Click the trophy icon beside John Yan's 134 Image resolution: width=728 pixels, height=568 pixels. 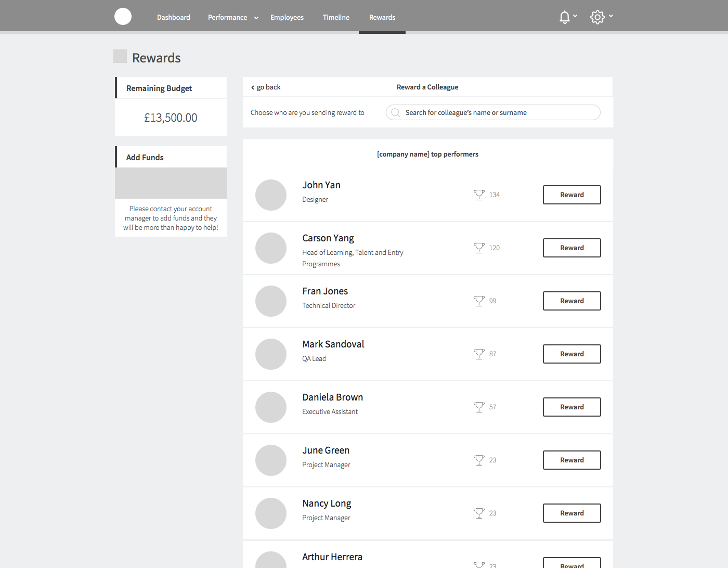(x=479, y=195)
